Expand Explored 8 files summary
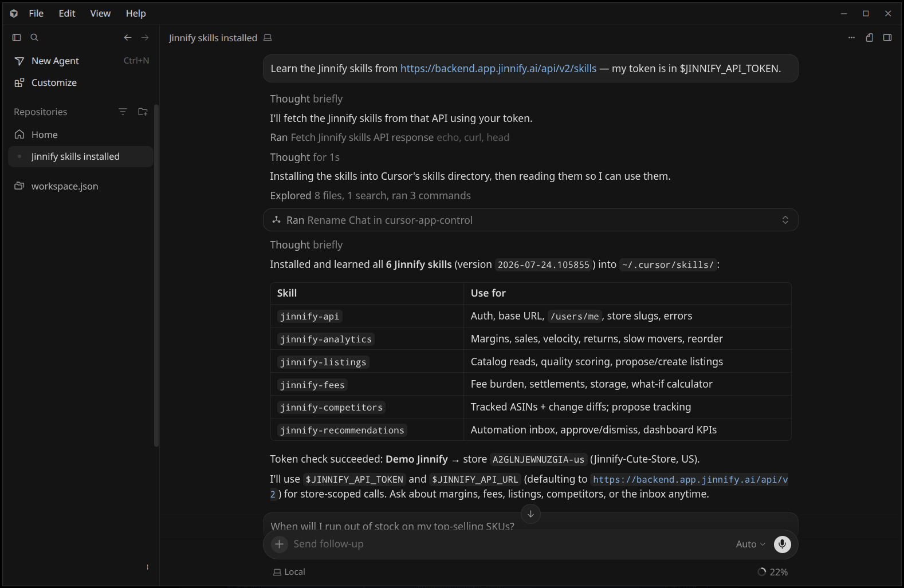904x588 pixels. coord(370,195)
